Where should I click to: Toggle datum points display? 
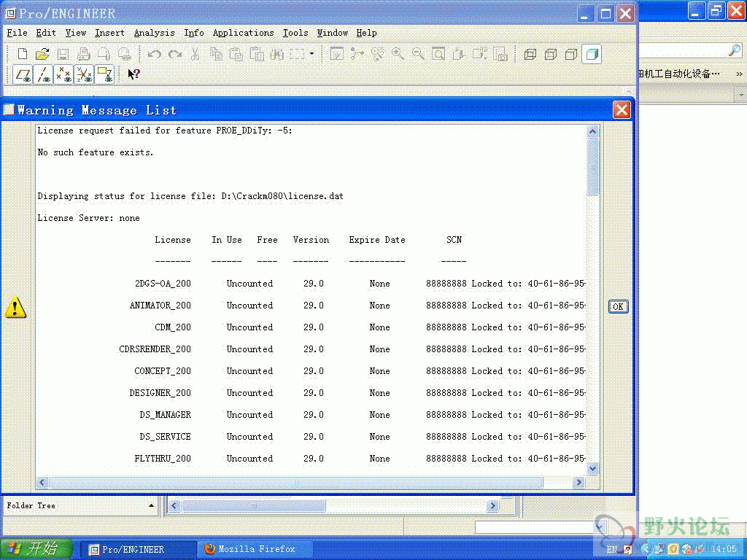(x=63, y=75)
